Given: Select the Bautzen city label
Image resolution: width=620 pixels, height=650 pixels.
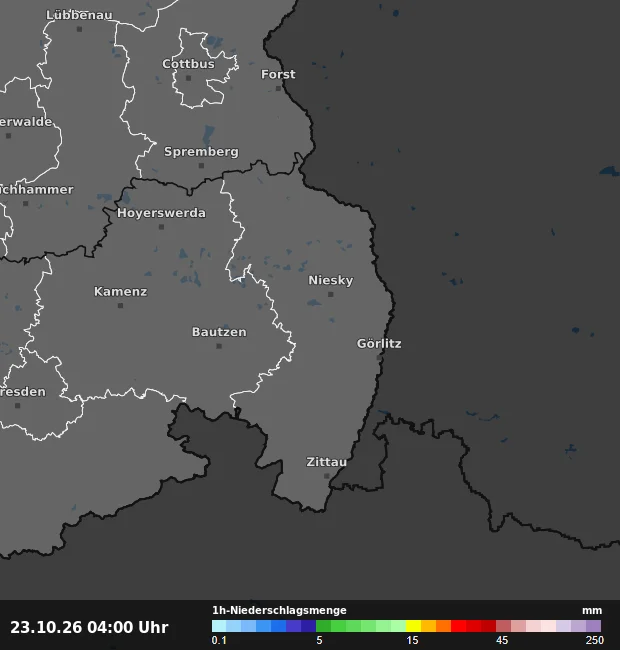Looking at the screenshot, I should coord(219,332).
